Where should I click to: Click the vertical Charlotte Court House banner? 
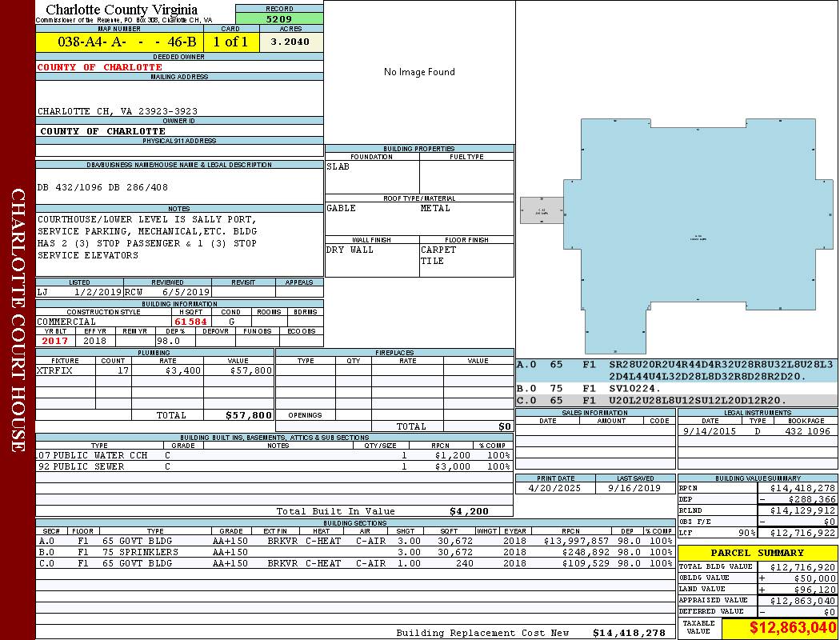click(x=18, y=320)
